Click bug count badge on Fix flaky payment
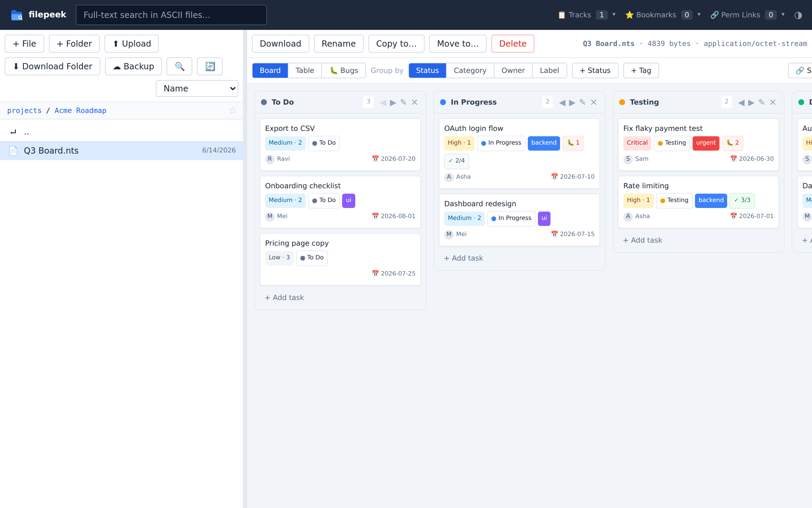 [x=733, y=143]
